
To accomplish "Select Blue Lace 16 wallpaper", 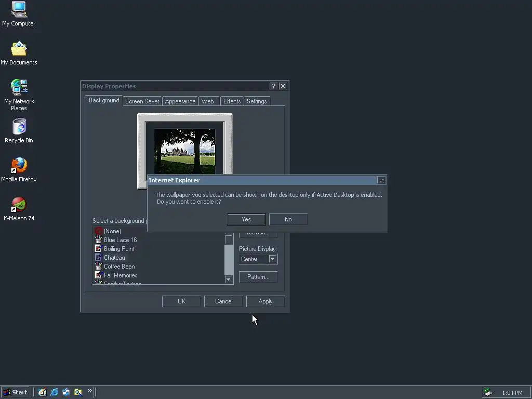I will tap(120, 240).
